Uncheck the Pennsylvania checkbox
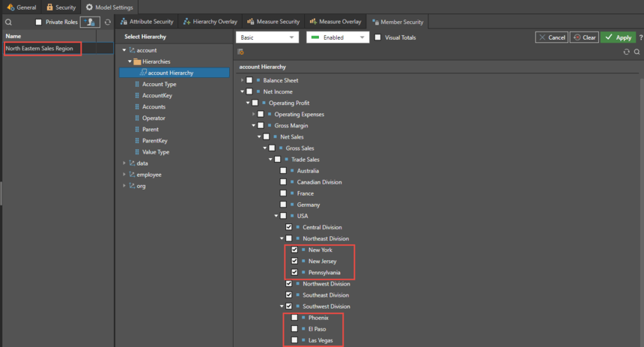Screen dimensions: 644x347 [x=294, y=272]
